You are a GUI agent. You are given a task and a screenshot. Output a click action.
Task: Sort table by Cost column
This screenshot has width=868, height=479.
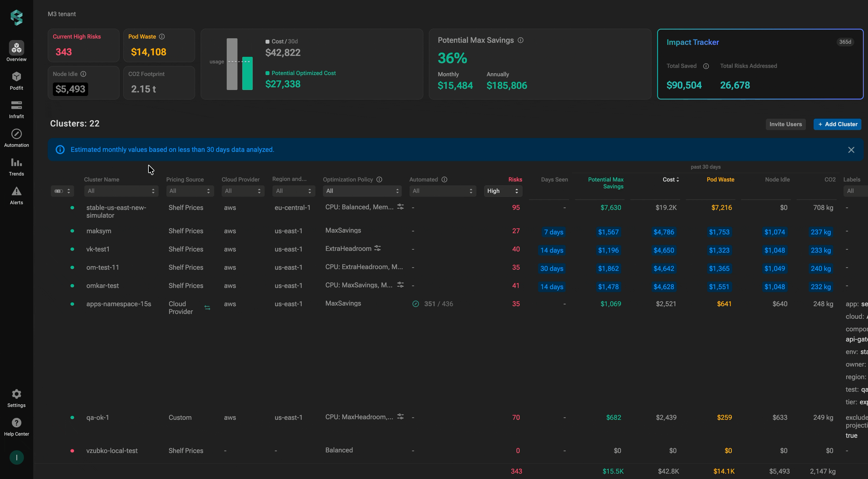coord(671,179)
